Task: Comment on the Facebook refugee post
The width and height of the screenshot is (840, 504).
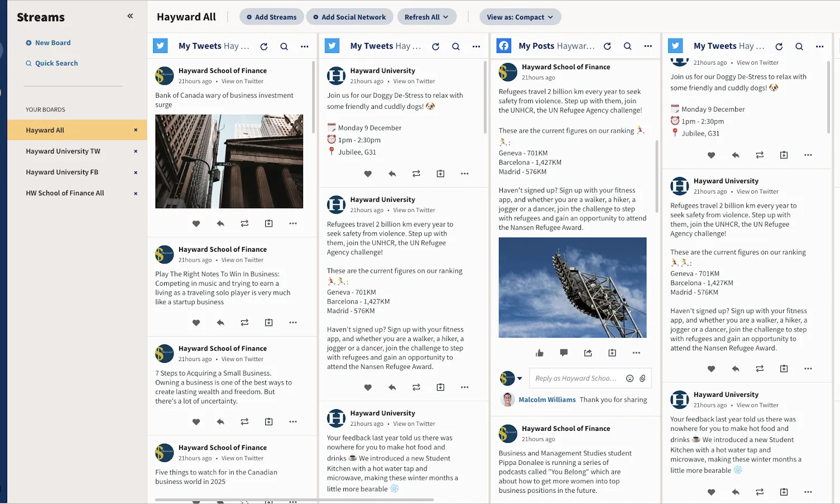Action: [563, 353]
